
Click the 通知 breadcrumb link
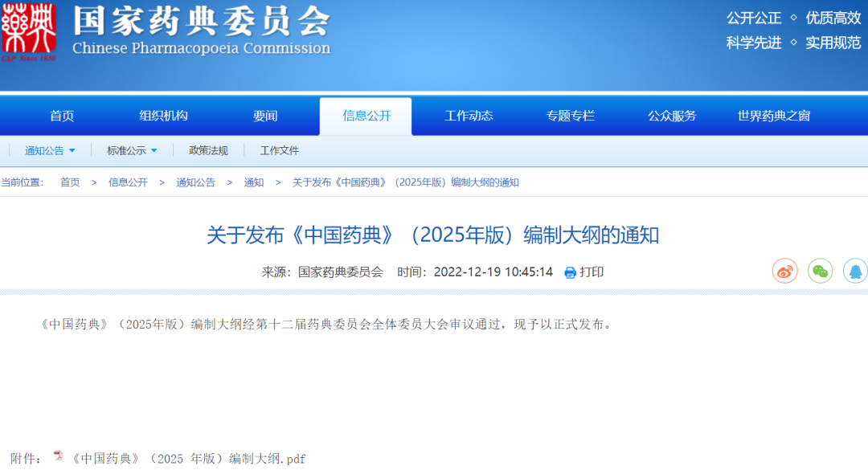(x=253, y=182)
